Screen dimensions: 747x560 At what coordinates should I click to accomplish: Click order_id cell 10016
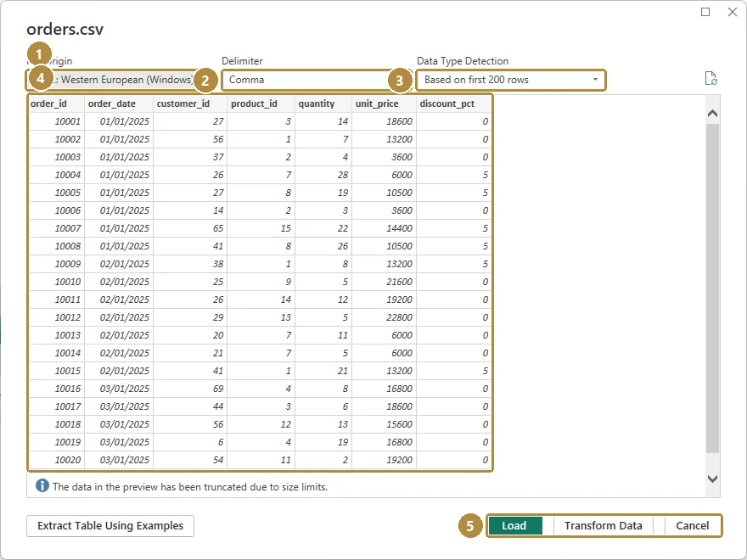(x=57, y=389)
